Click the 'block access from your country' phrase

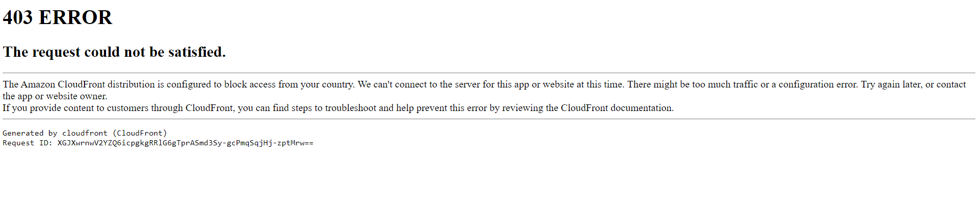point(289,84)
